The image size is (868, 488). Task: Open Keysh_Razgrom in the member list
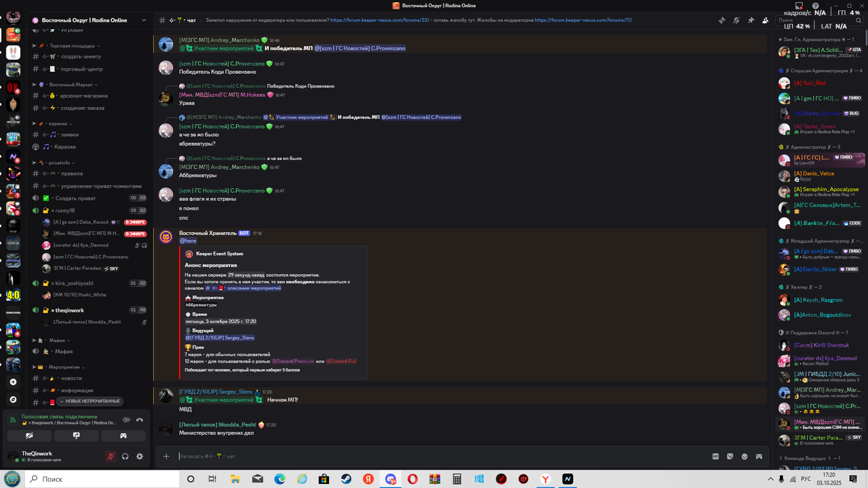818,300
